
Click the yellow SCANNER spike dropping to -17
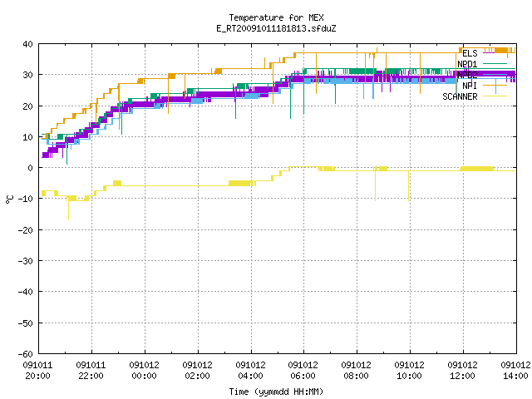tap(68, 210)
